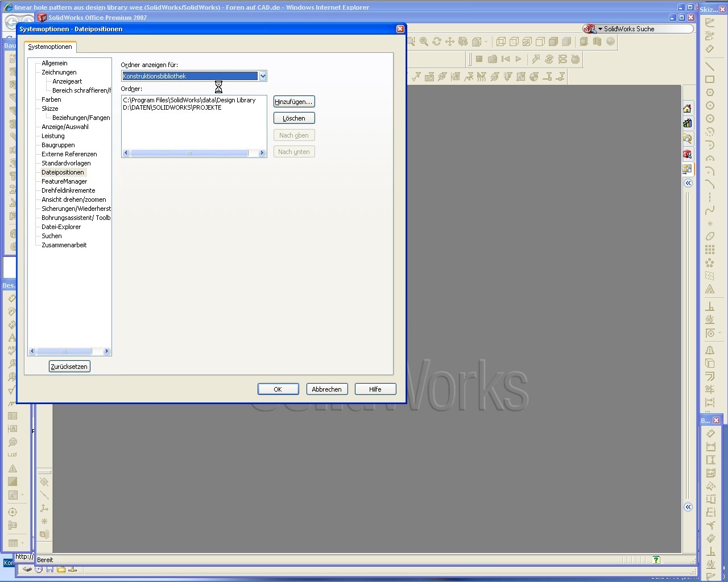728x582 pixels.
Task: Select Ellipse tool in Skizze toolbar
Action: (710, 236)
